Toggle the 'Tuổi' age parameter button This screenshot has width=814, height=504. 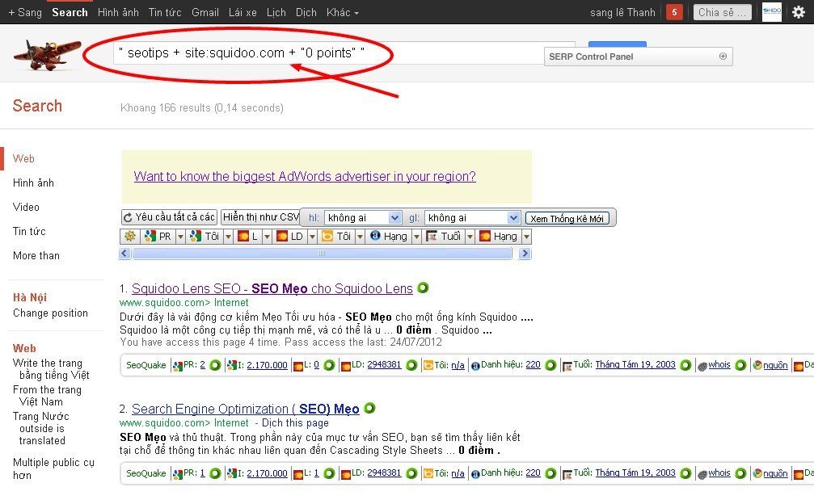point(443,237)
